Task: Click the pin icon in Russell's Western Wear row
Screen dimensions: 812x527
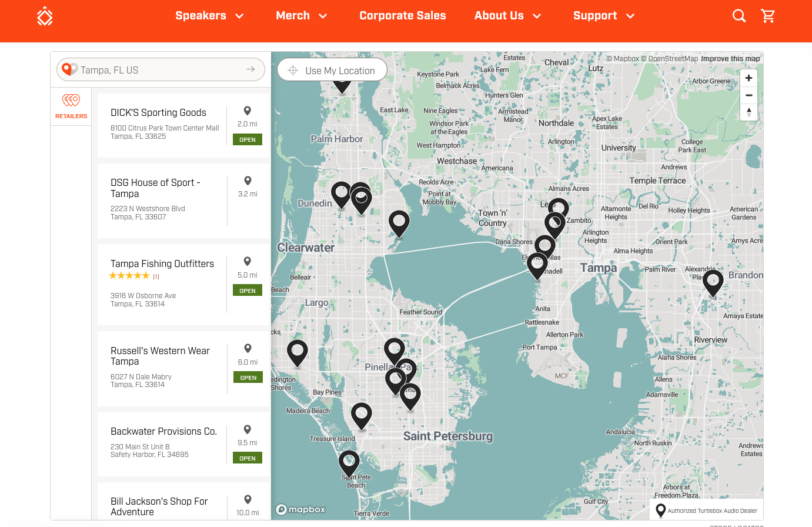Action: [248, 349]
